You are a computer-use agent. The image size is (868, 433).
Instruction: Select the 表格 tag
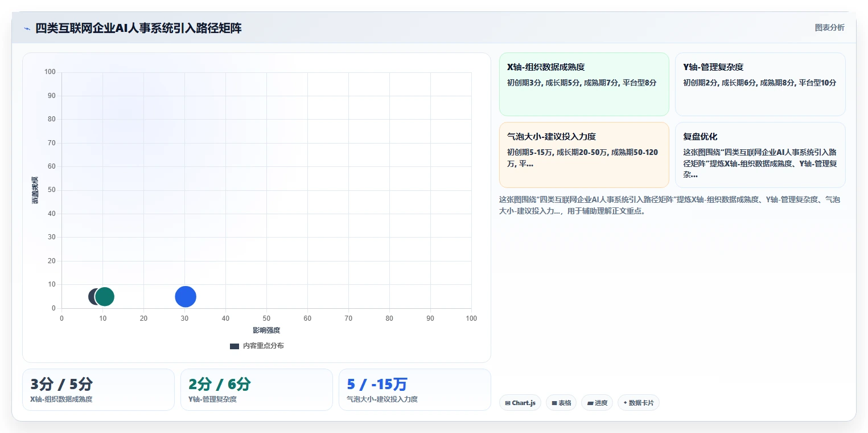coord(561,403)
